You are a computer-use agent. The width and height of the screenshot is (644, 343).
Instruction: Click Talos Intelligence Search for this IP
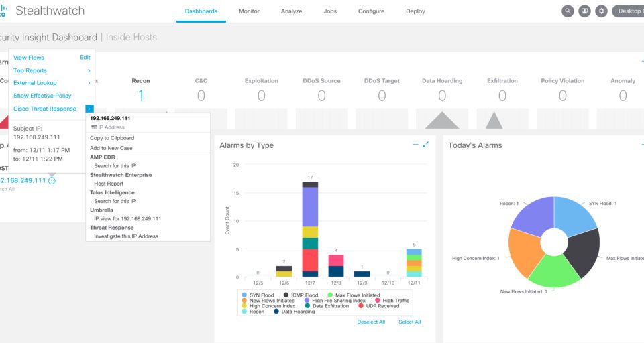coord(115,201)
